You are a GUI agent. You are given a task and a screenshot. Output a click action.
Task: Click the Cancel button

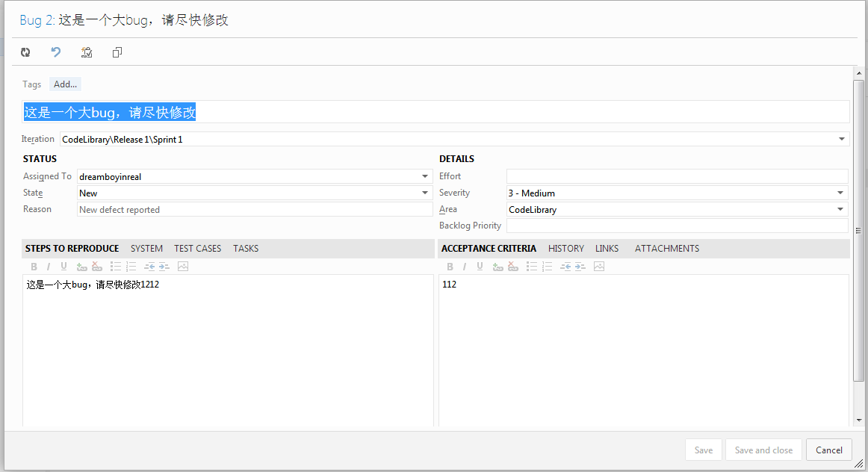tap(828, 450)
